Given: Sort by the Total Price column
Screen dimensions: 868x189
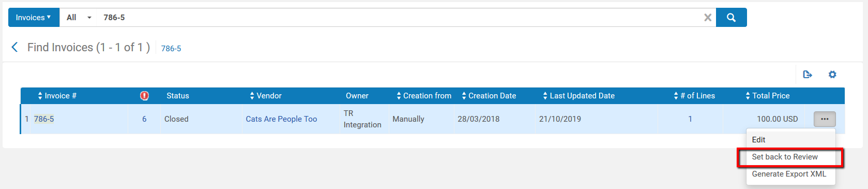Looking at the screenshot, I should coord(767,96).
